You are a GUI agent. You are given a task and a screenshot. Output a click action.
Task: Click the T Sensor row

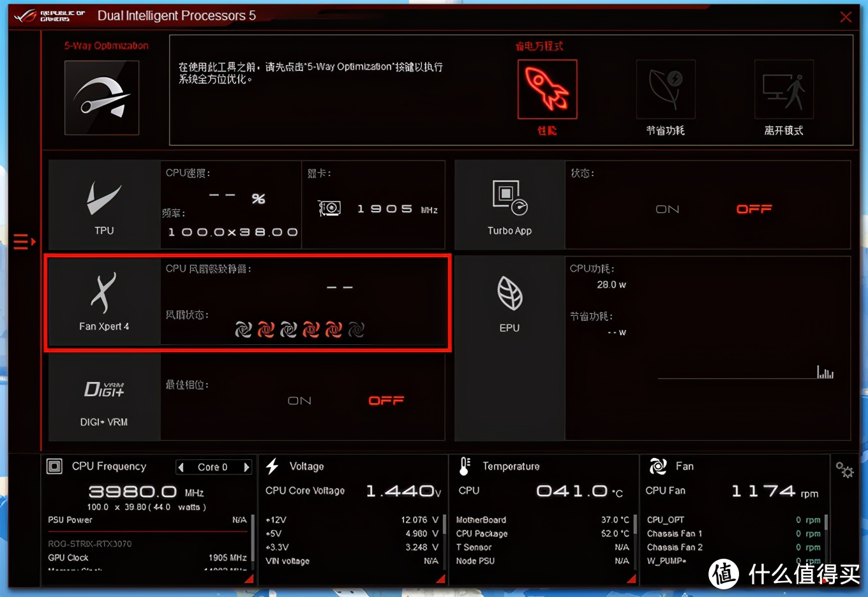[x=543, y=547]
